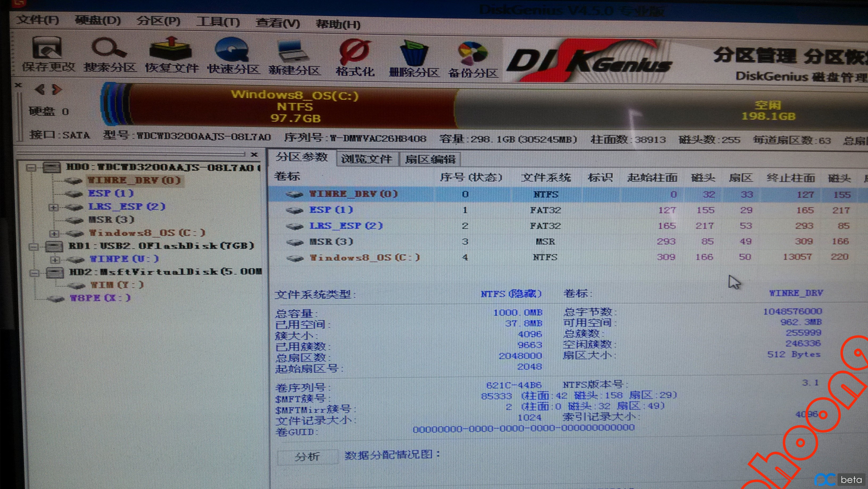Open the 工具(T) menu
Image resolution: width=868 pixels, height=489 pixels.
tap(218, 22)
